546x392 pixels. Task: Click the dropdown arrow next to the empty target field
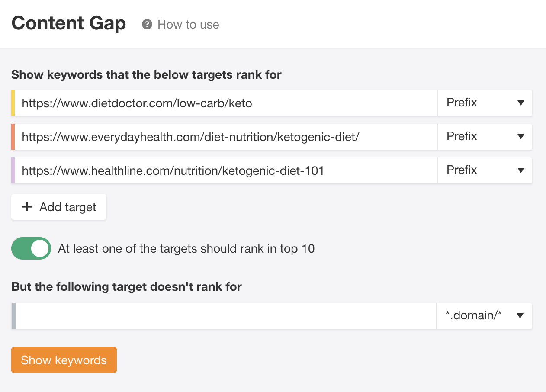pos(520,316)
